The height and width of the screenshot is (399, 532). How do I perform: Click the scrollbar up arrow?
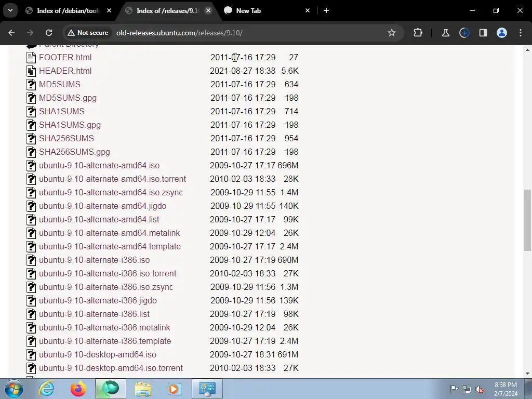tap(528, 50)
